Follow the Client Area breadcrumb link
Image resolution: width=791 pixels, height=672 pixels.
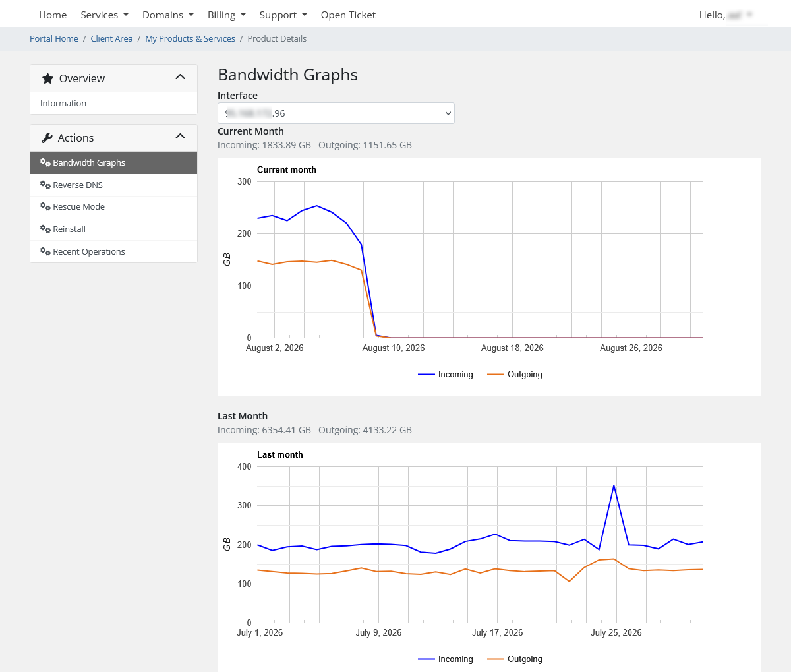(111, 38)
